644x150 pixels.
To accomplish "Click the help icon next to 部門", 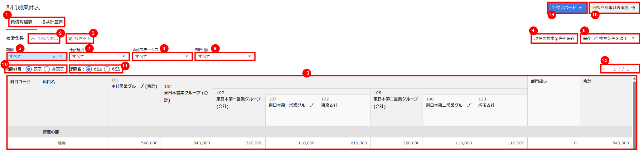I will (206, 50).
